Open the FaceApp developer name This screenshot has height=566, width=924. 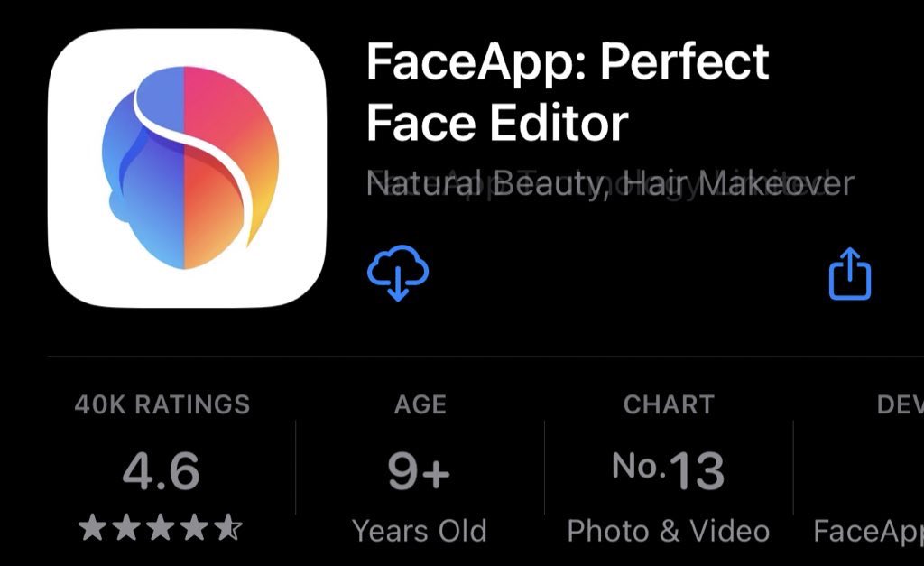pyautogui.click(x=869, y=531)
